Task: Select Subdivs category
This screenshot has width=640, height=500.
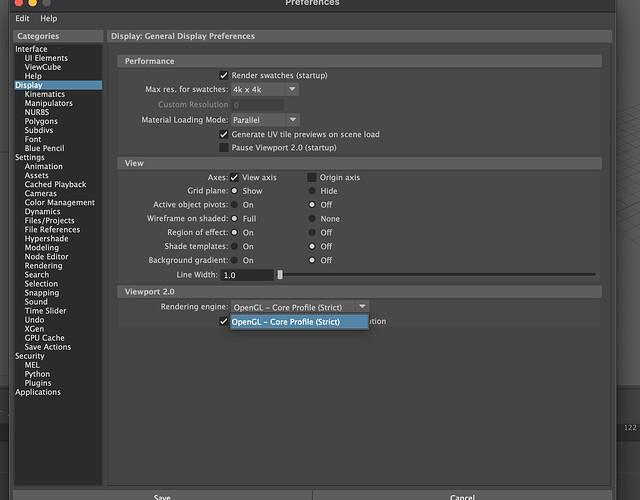Action: click(x=39, y=130)
